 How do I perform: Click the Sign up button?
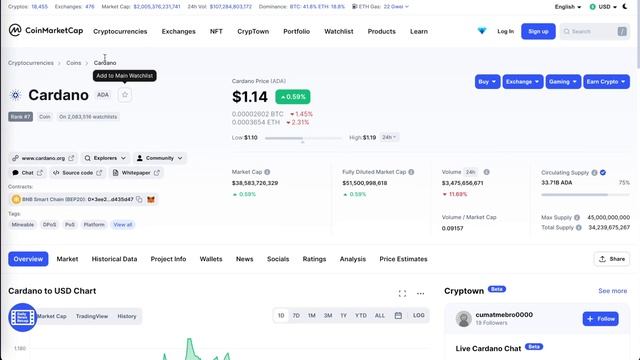[538, 31]
